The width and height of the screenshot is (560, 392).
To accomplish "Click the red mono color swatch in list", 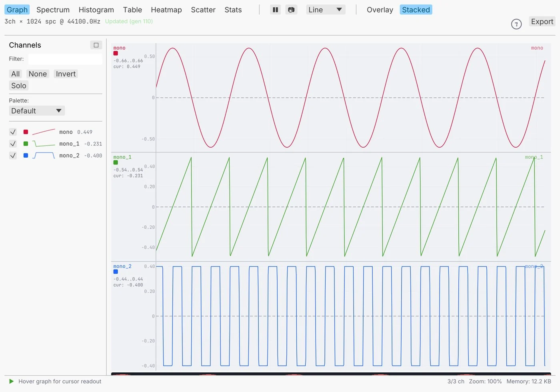I will [26, 132].
